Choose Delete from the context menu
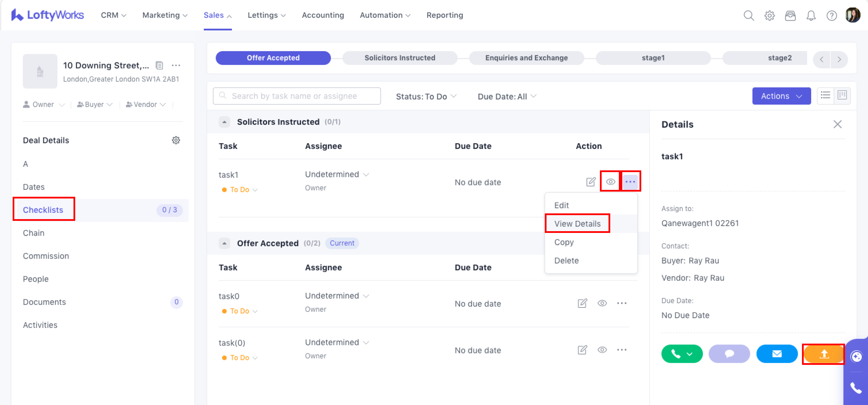The width and height of the screenshot is (868, 405). pos(566,260)
